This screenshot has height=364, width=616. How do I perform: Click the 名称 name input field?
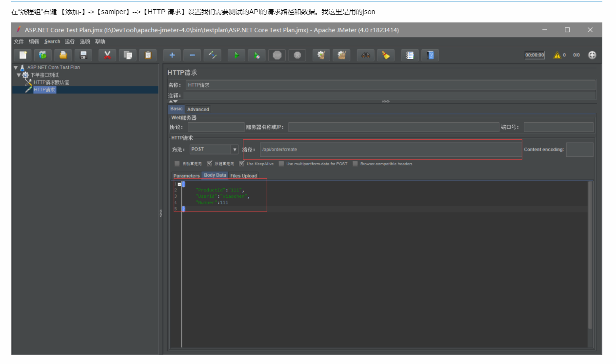pos(391,85)
